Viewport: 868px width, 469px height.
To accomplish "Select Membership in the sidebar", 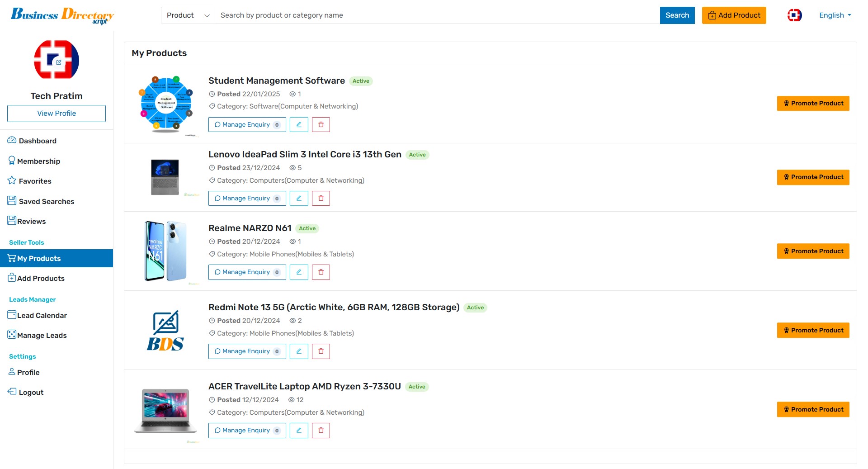I will pos(38,161).
